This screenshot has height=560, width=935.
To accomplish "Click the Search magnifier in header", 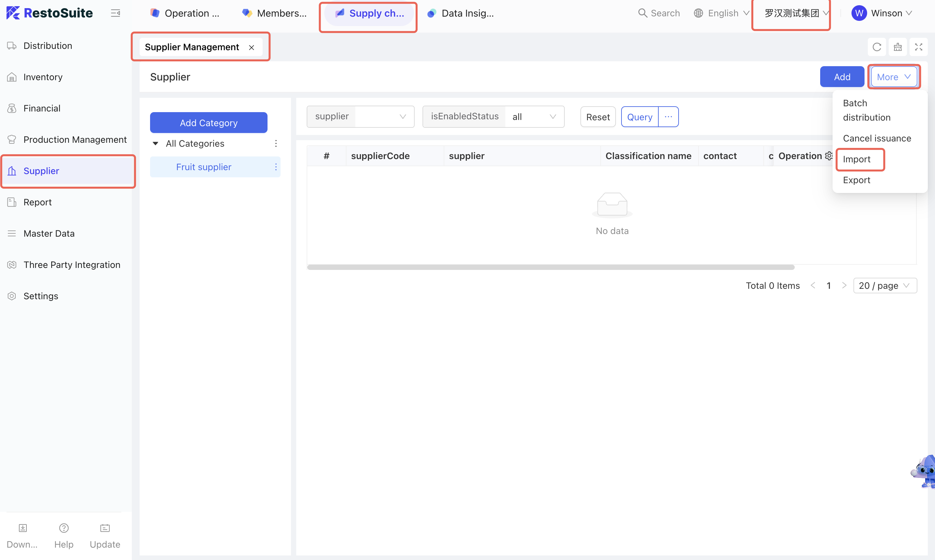I will [642, 13].
